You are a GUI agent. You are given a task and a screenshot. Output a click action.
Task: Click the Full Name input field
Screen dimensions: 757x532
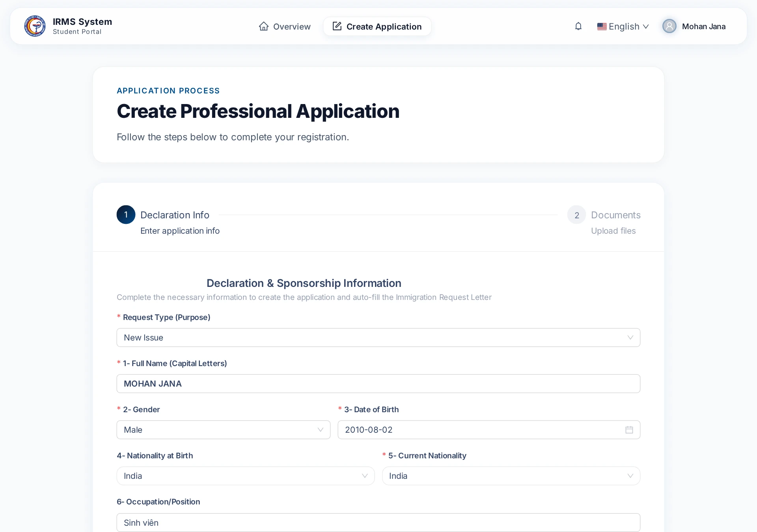pos(378,384)
